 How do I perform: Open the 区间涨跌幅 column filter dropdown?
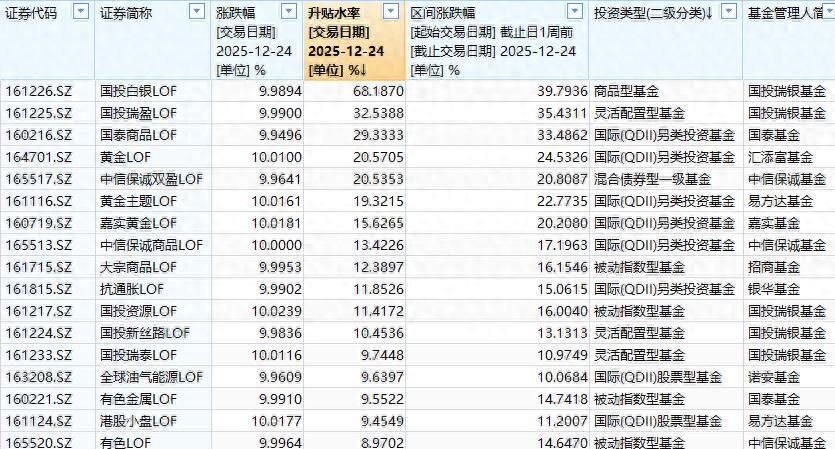[575, 11]
